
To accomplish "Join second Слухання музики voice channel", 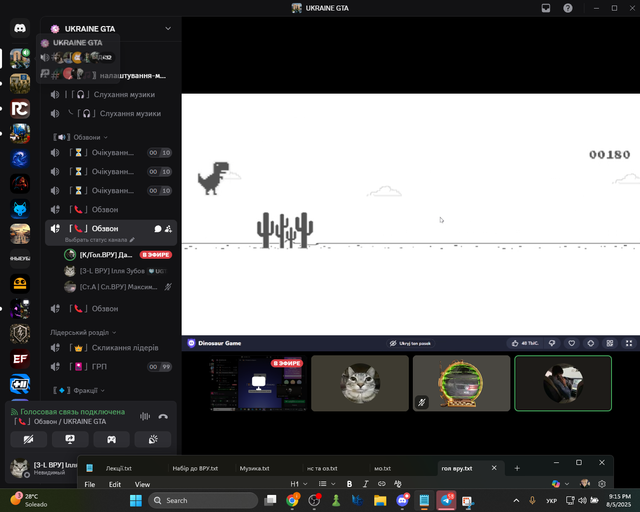I will click(110, 114).
